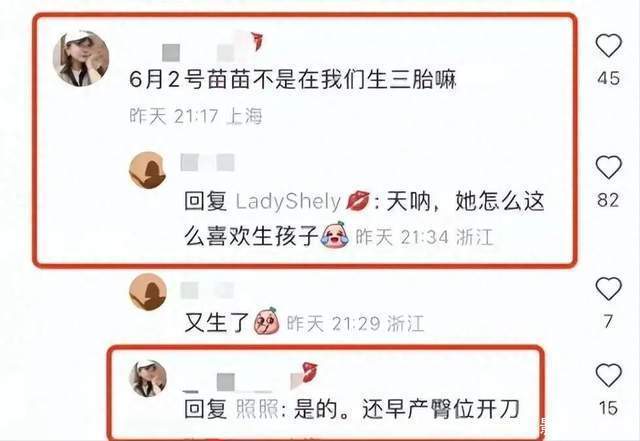This screenshot has height=441, width=640.
Task: Click the emoji after 又生了
Action: pos(266,322)
